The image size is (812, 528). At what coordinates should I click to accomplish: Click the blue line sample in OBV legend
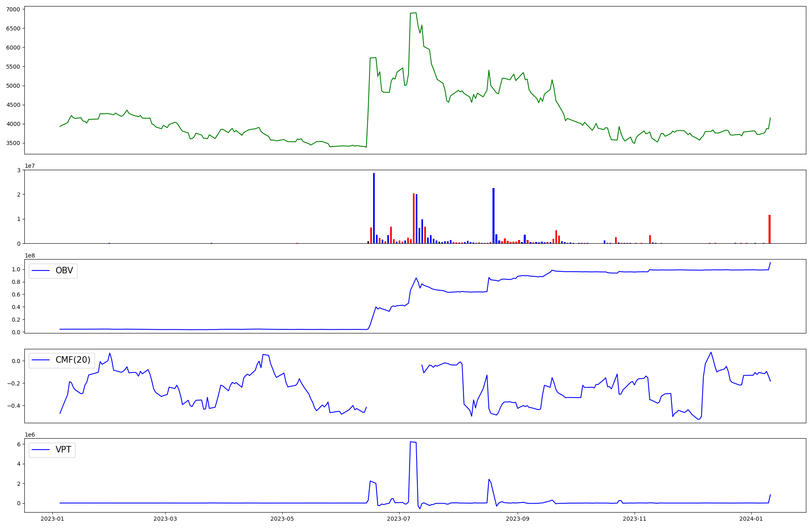tap(41, 271)
